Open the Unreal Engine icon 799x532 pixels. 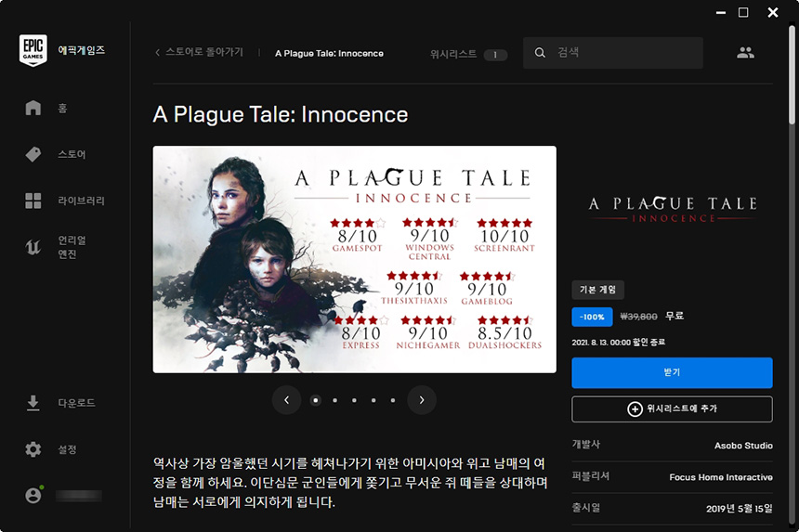coord(33,247)
